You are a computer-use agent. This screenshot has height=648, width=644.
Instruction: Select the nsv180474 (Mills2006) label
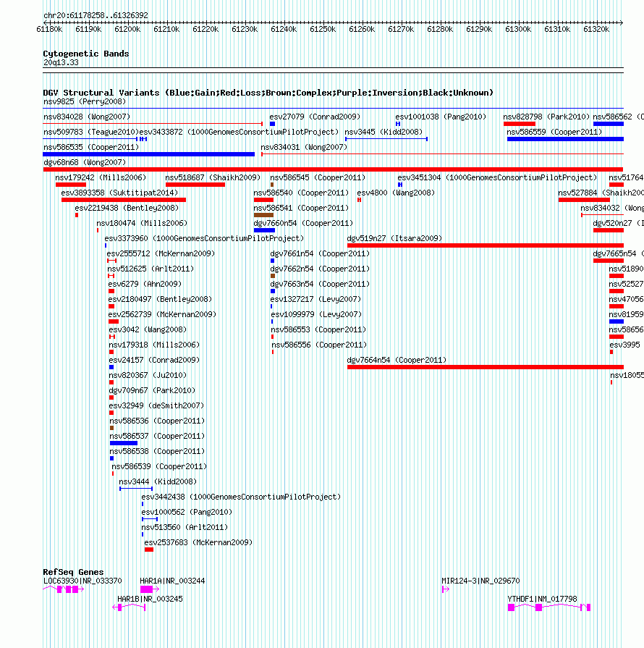pyautogui.click(x=142, y=224)
